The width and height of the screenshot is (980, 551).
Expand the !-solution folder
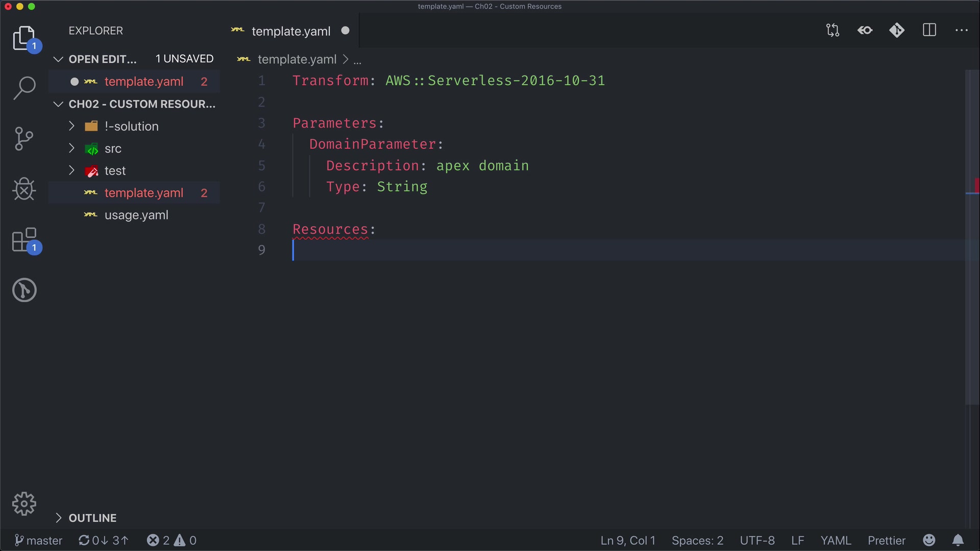131,127
